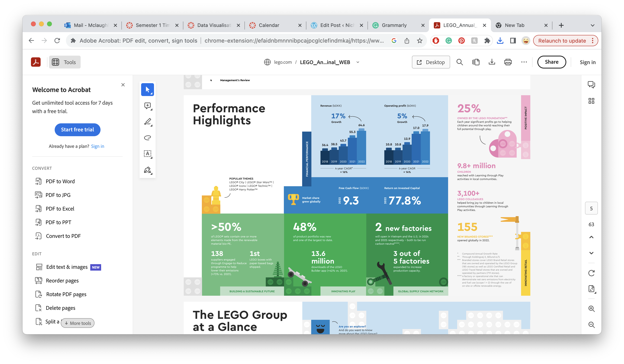Click the print icon in the toolbar
624x364 pixels.
[x=508, y=62]
